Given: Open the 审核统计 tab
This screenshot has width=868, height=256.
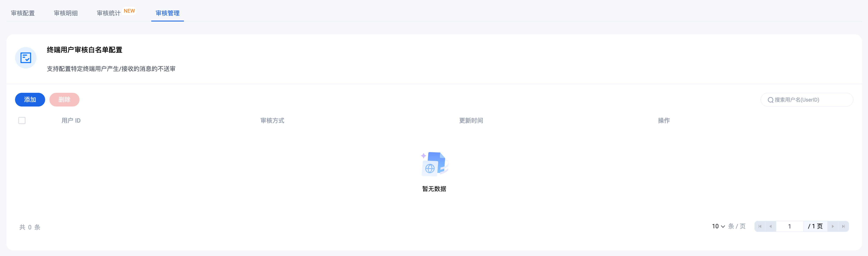Looking at the screenshot, I should tap(108, 13).
